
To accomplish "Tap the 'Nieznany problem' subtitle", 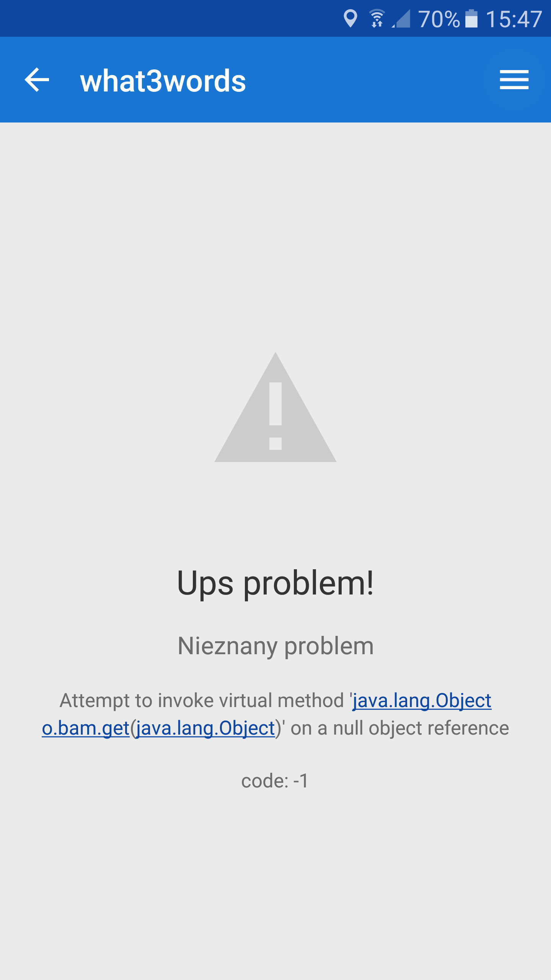I will coord(275,646).
